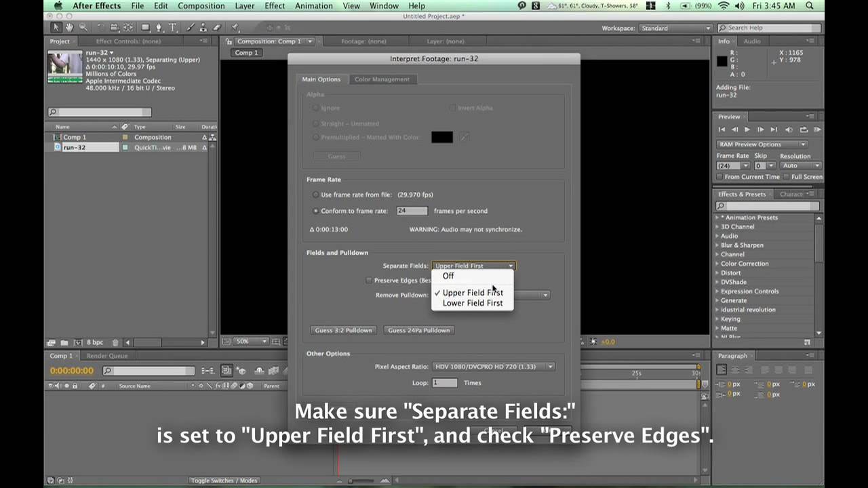Step back one frame in Preview
Image resolution: width=868 pixels, height=488 pixels.
[734, 129]
